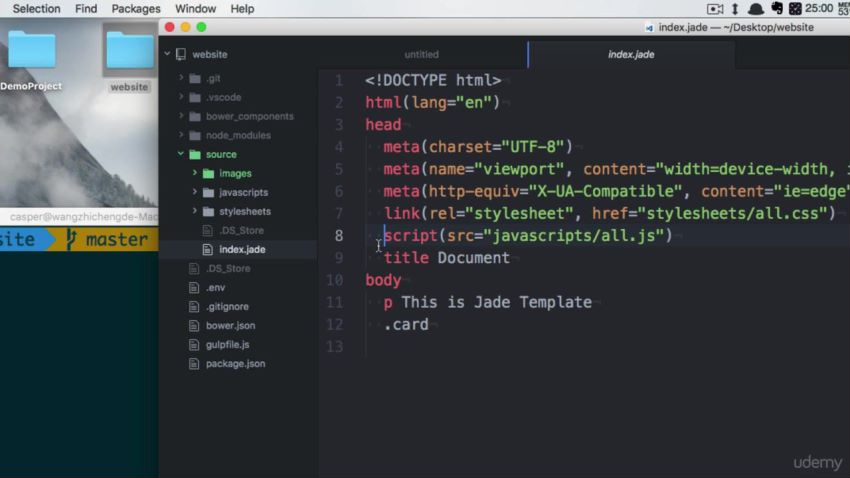Click the "p This is Jade Template" line

point(487,302)
